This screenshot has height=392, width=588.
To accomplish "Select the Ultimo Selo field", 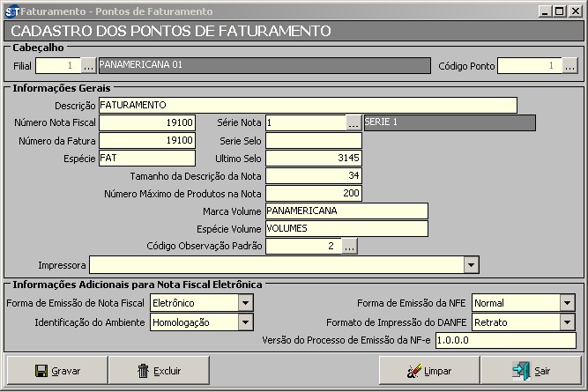I will pyautogui.click(x=313, y=158).
